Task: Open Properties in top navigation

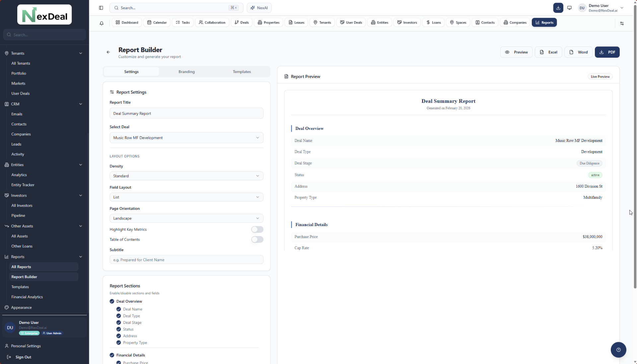Action: coord(268,22)
